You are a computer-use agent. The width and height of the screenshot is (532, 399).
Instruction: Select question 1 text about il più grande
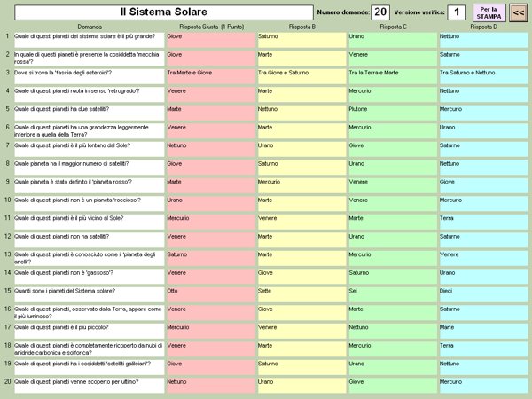[x=90, y=40]
